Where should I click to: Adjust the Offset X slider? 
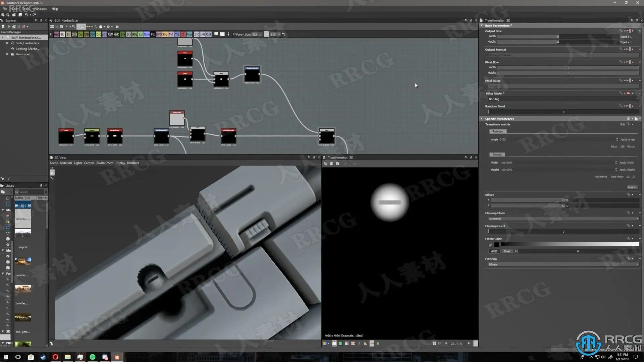pyautogui.click(x=565, y=200)
